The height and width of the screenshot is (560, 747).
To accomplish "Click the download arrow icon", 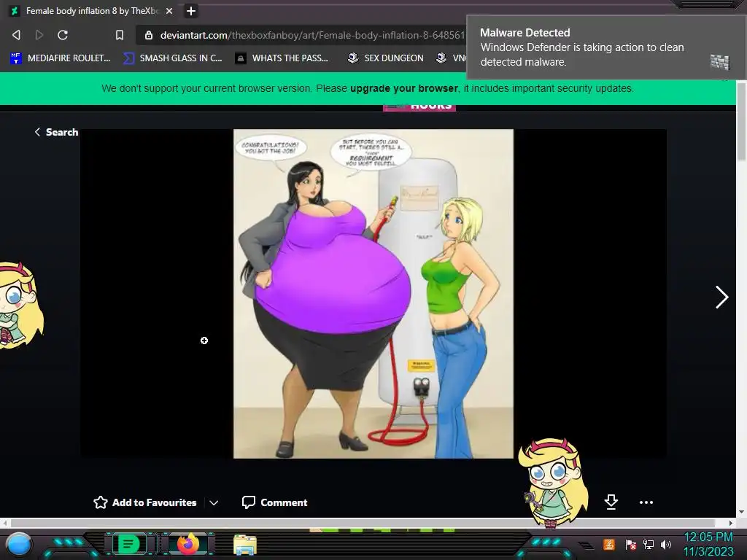I will 611,502.
